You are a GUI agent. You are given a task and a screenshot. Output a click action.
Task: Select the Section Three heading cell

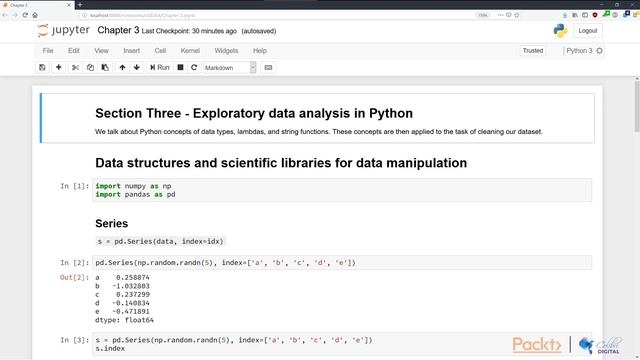tap(317, 118)
